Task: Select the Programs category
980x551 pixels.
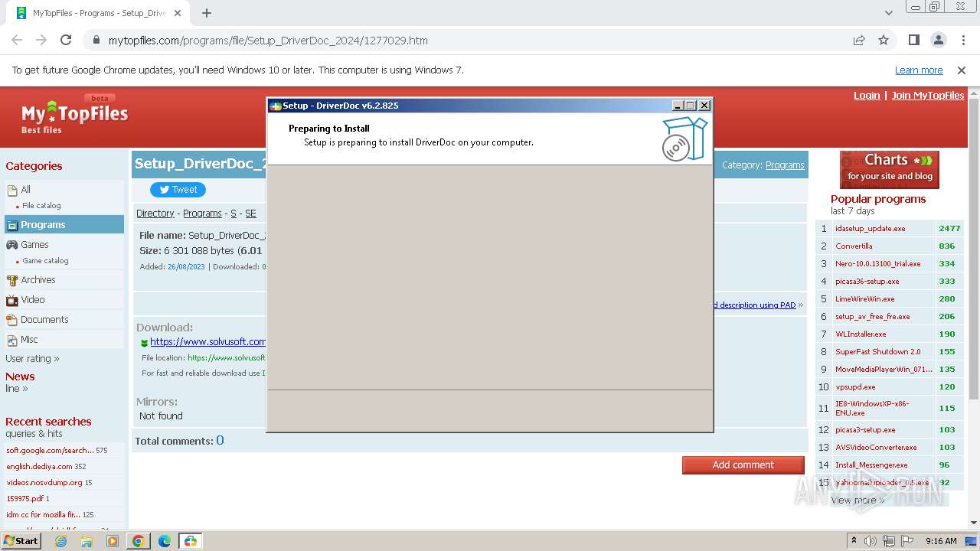Action: click(x=64, y=224)
